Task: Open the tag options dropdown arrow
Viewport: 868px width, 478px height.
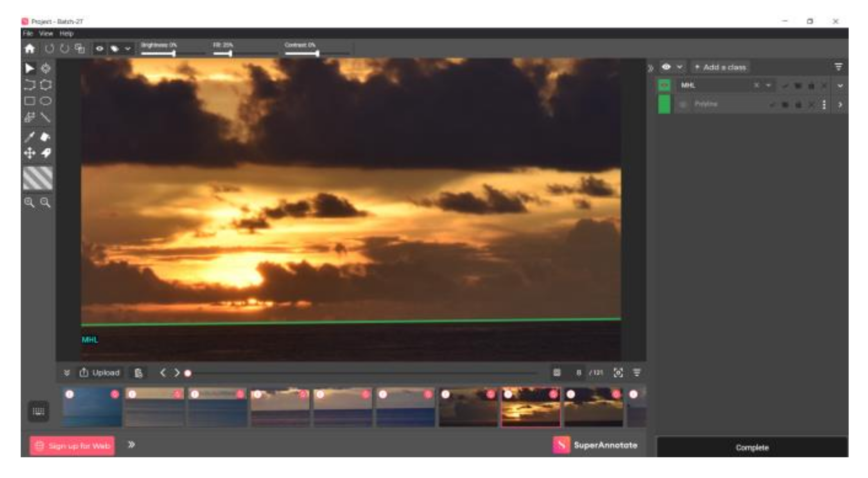Action: coord(128,49)
